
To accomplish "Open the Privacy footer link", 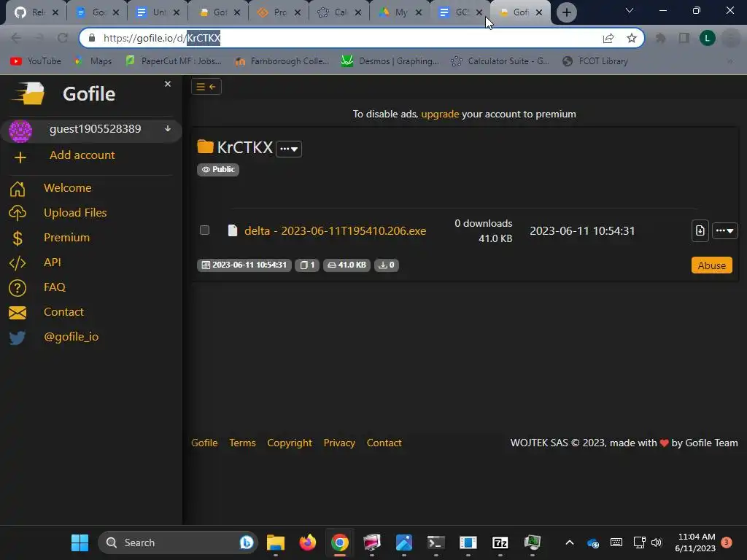I will click(339, 443).
